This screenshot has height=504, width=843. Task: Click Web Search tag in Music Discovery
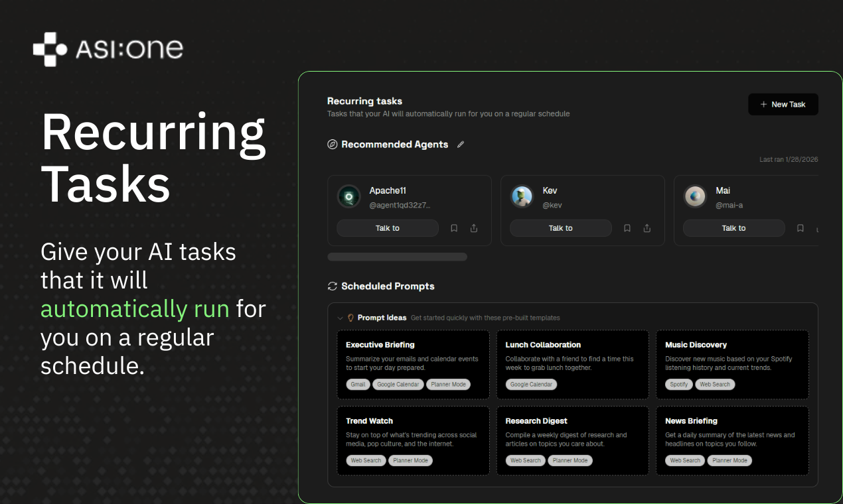[715, 385]
